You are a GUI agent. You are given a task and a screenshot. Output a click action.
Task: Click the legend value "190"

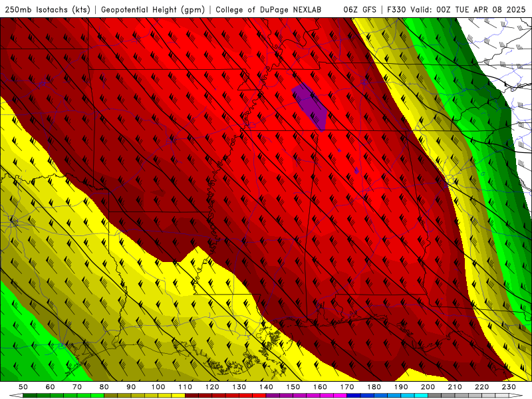coord(401,387)
